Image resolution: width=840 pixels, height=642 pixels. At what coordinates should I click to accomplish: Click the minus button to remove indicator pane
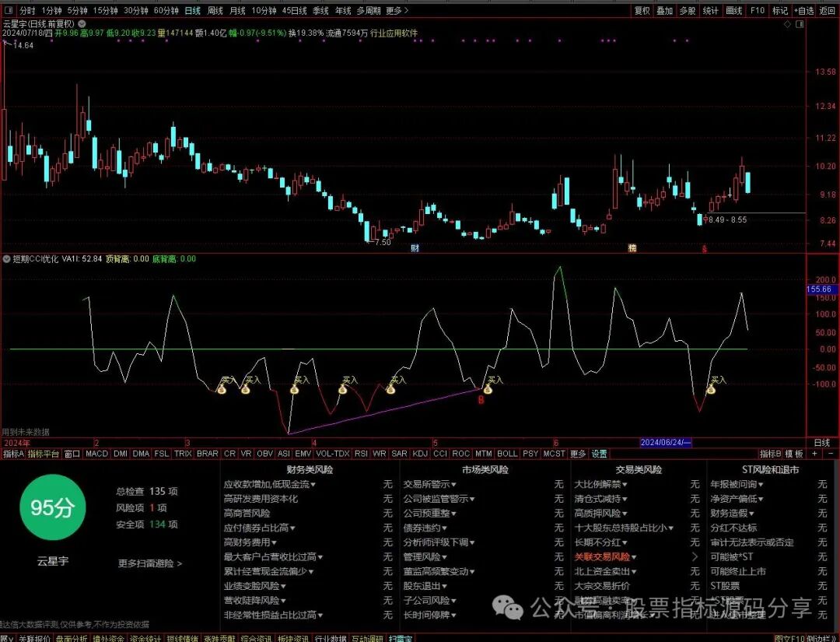pyautogui.click(x=831, y=454)
